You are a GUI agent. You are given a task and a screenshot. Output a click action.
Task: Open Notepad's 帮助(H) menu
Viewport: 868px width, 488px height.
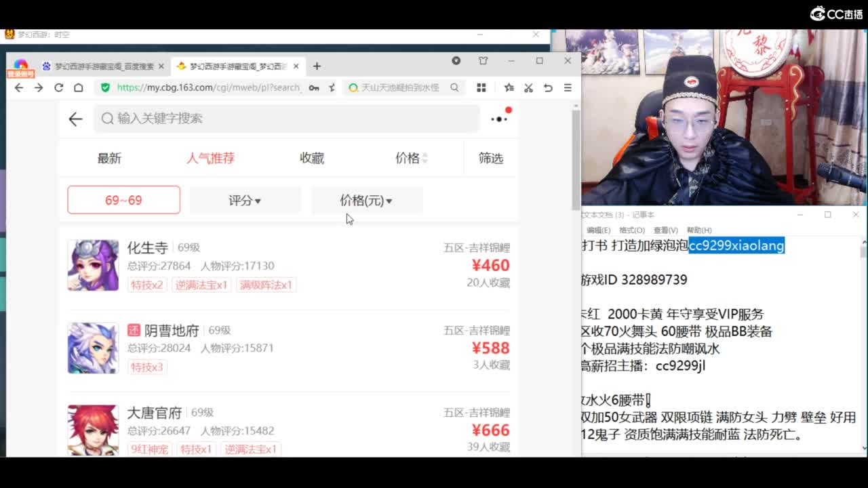[x=699, y=230]
